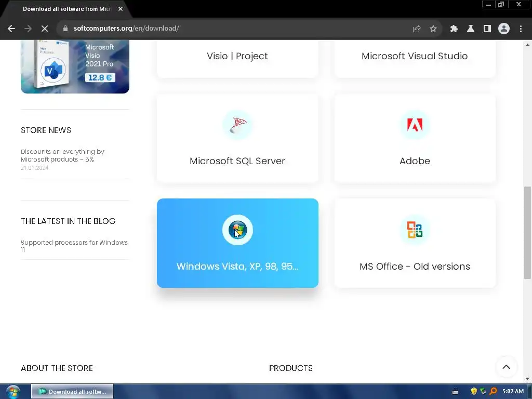Click the tray security shield icon
The height and width of the screenshot is (399, 532).
pyautogui.click(x=474, y=391)
